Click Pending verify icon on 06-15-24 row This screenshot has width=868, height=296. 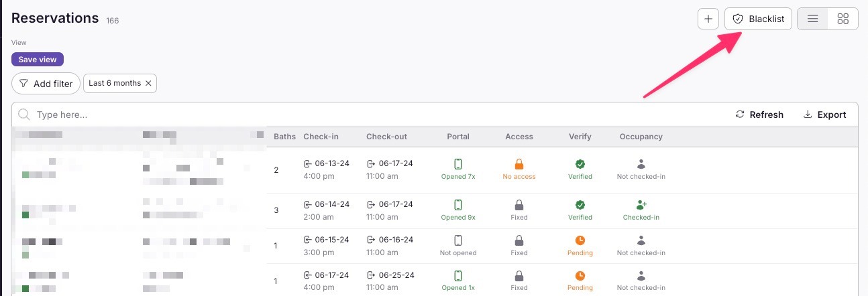(580, 240)
